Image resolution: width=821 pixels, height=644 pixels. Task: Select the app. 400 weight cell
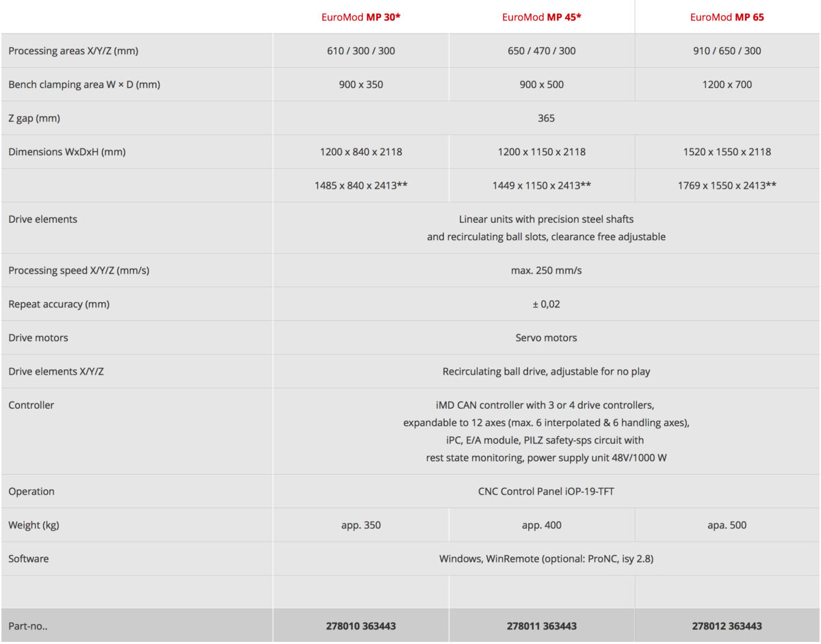tap(541, 525)
